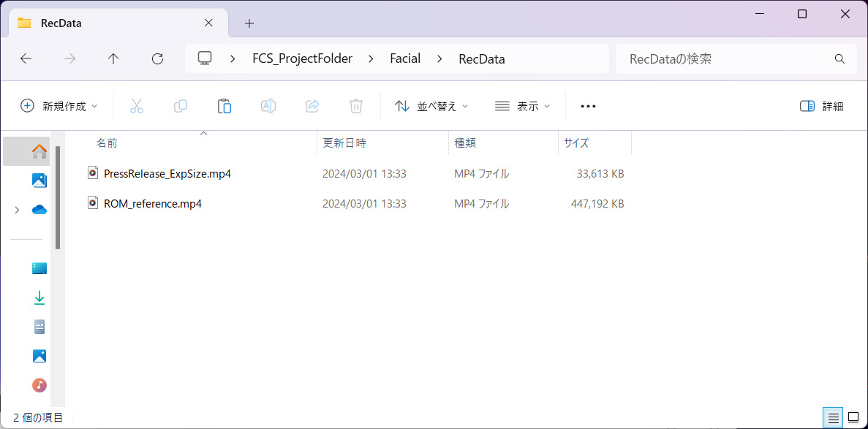Open the 並べ替え sort dropdown
Screen dimensions: 868x429
(x=431, y=106)
